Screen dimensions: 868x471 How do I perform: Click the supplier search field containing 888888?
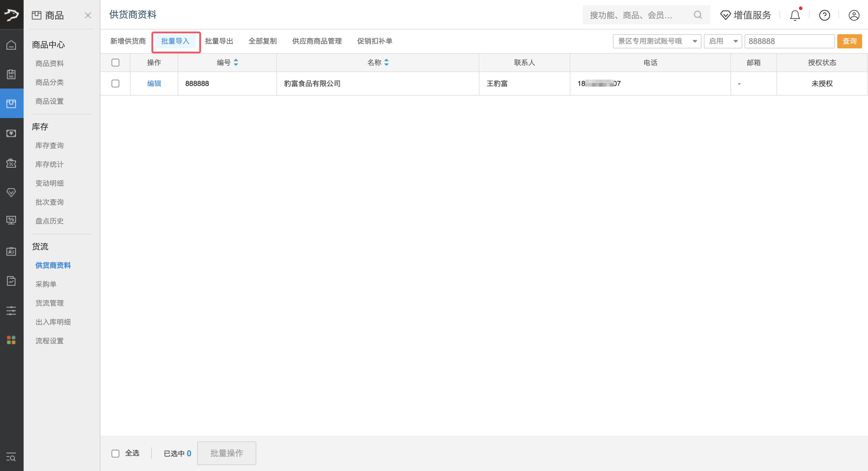(789, 41)
